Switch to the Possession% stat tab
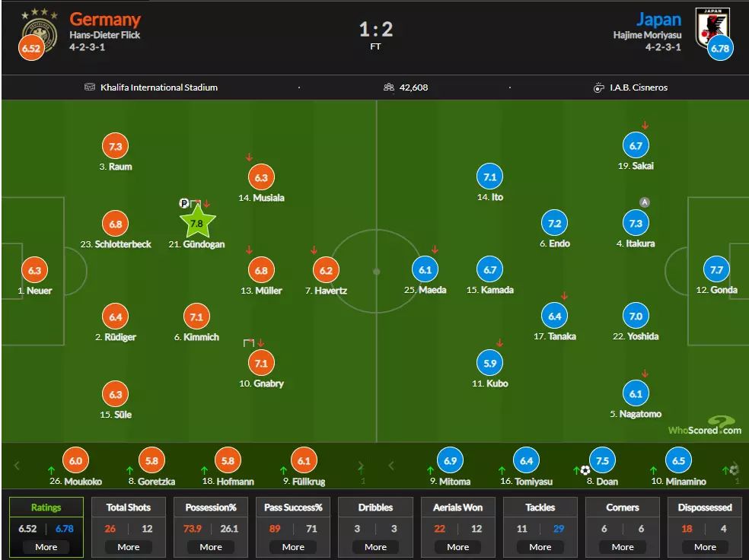The height and width of the screenshot is (560, 749). pos(211,508)
